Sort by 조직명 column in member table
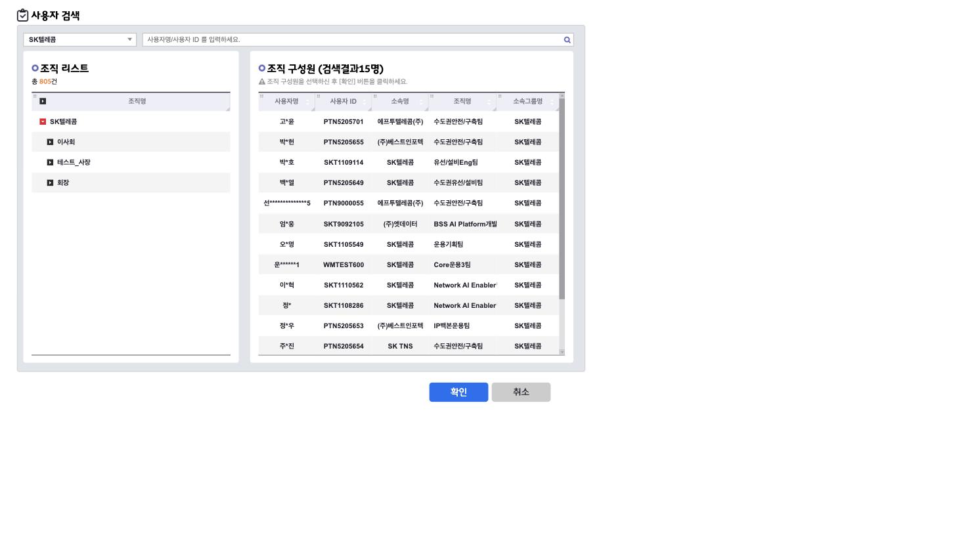980x533 pixels. (462, 101)
